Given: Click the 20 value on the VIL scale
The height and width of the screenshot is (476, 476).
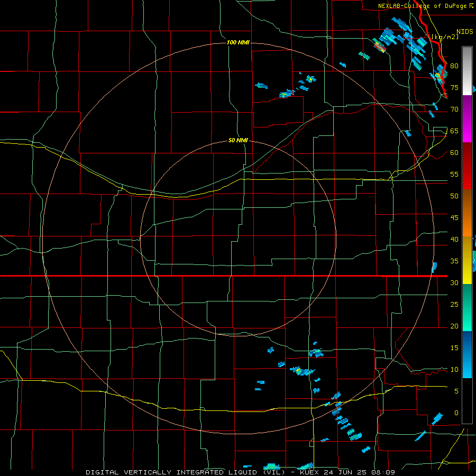Looking at the screenshot, I should click(454, 326).
